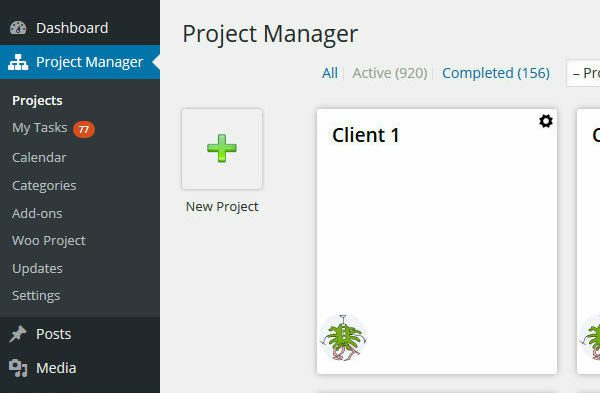Filter by Completed (156) projects

(x=496, y=73)
